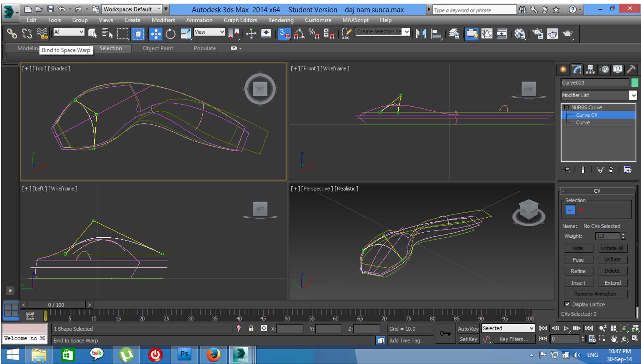Activate the Select and Scale tool
Viewport: 641px width, 364px height.
point(186,33)
